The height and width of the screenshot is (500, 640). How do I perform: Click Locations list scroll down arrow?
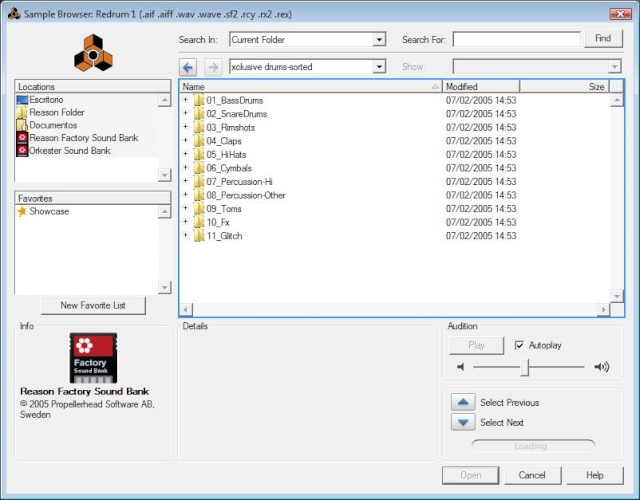164,175
